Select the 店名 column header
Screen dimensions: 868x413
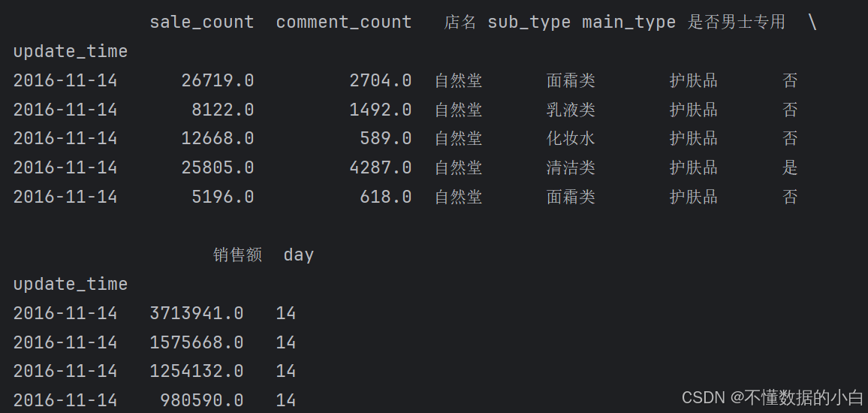click(x=460, y=22)
